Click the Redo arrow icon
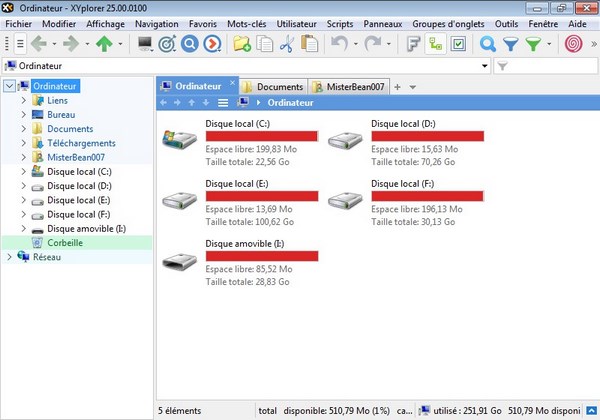Viewport: 600px width, 420px height. point(372,44)
